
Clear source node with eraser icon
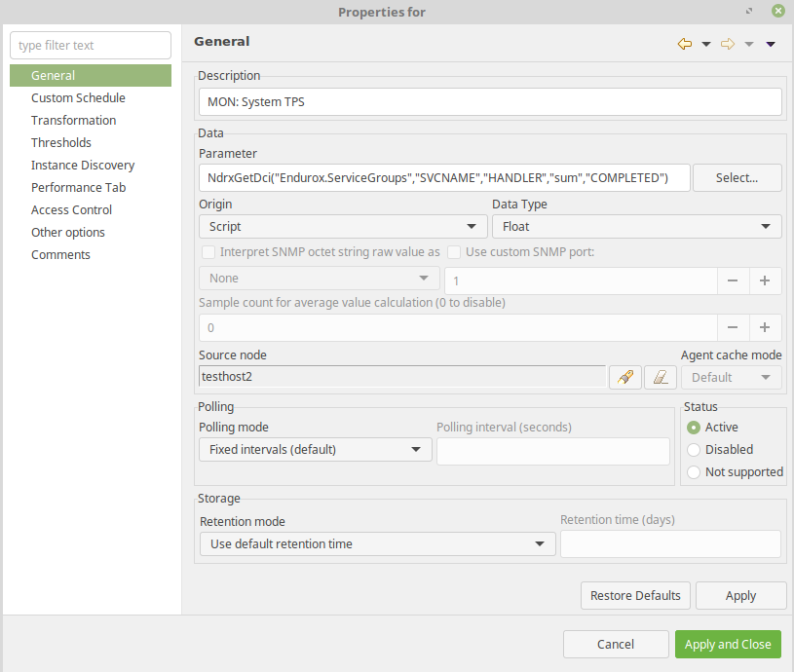pyautogui.click(x=660, y=378)
